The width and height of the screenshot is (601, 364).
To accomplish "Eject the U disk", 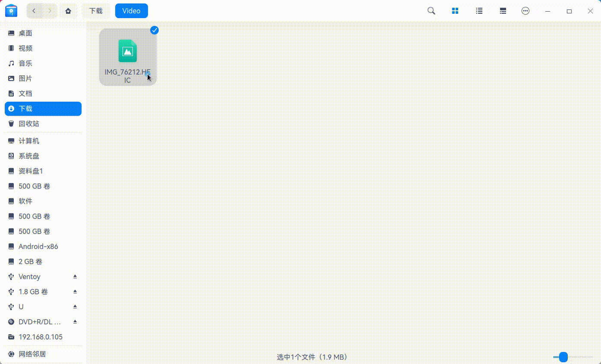I will pos(75,307).
